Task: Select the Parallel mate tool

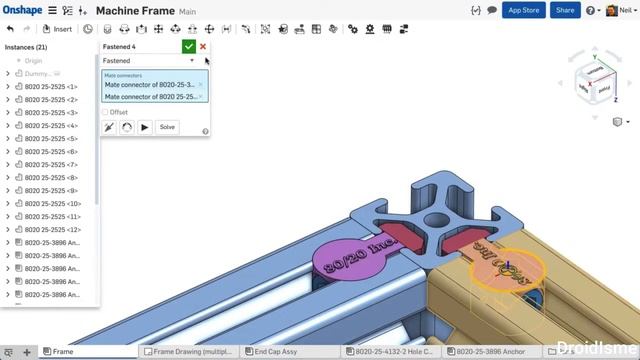Action: [227, 29]
